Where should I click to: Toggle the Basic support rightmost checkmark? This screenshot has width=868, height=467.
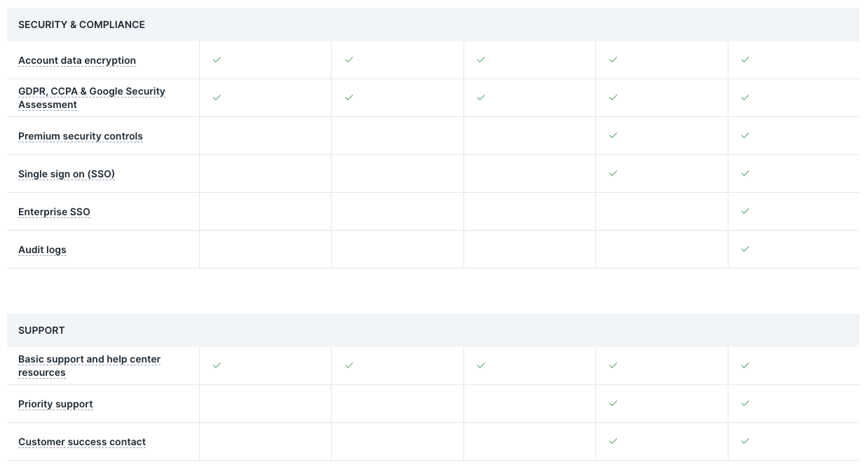tap(745, 365)
